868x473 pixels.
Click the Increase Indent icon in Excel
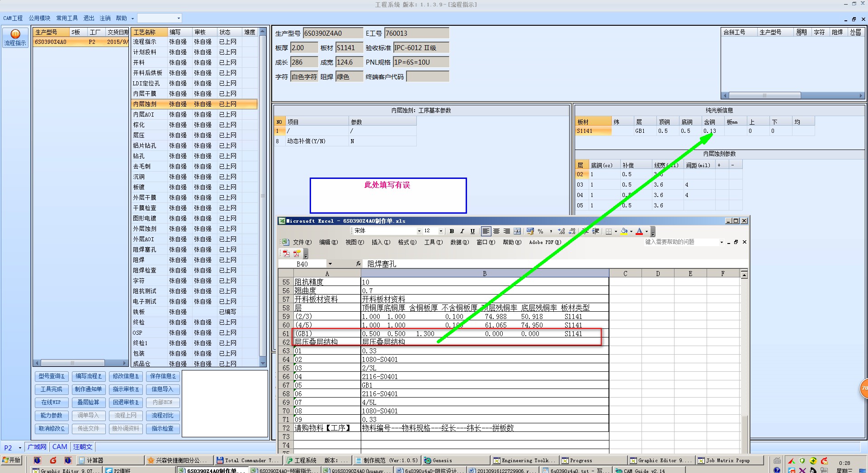tap(595, 231)
